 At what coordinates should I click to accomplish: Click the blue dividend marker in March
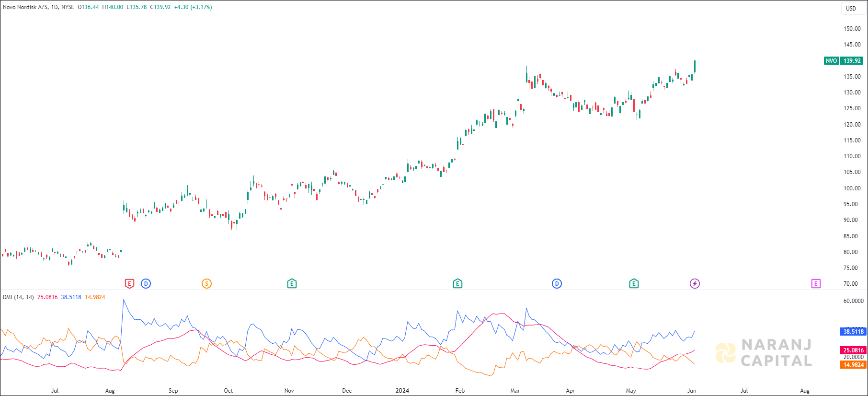coord(557,284)
